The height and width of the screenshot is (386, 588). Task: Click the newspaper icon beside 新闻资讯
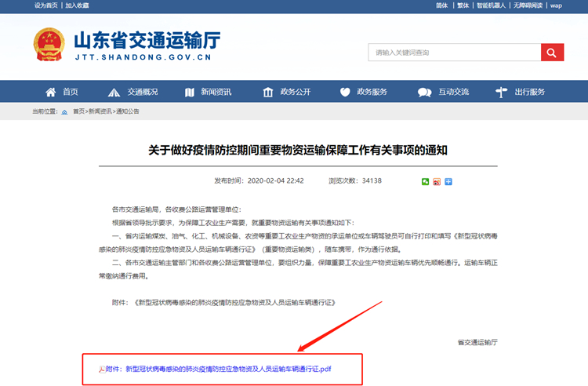tap(190, 93)
